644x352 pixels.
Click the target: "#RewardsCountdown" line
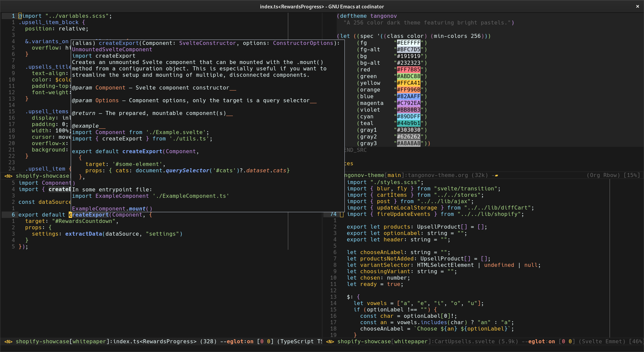click(x=72, y=221)
